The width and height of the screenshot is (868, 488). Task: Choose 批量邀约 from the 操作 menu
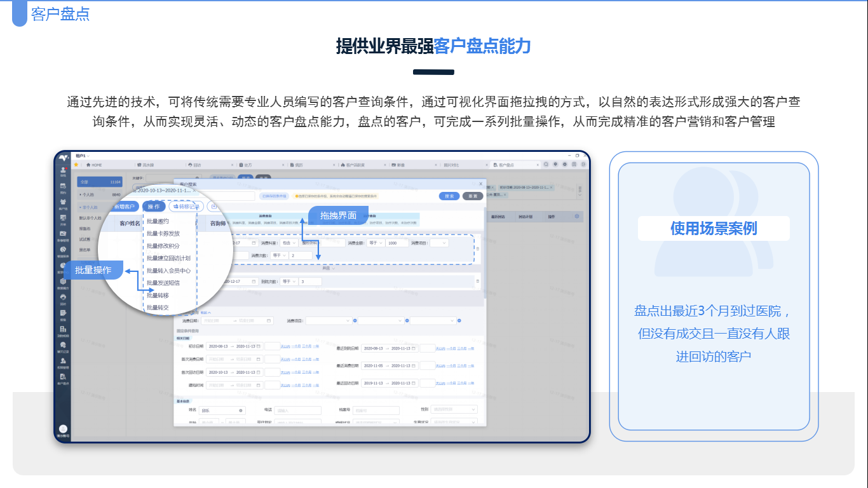[158, 221]
